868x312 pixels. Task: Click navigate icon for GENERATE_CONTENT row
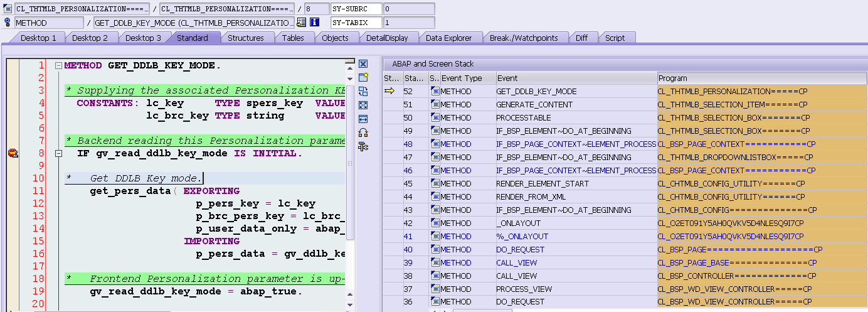tap(435, 104)
